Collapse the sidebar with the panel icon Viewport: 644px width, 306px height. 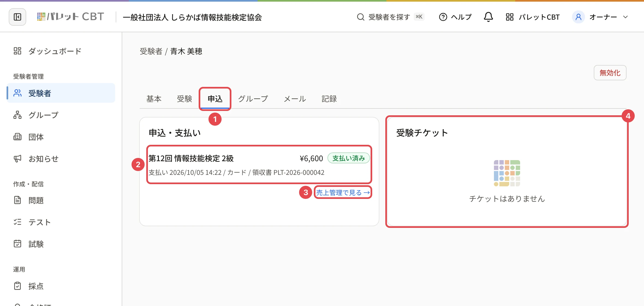tap(17, 17)
